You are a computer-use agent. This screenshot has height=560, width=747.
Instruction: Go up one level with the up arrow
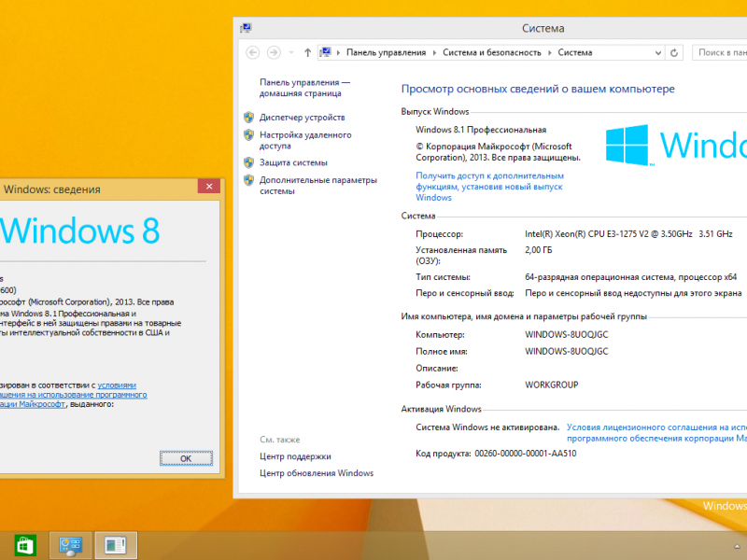pyautogui.click(x=308, y=52)
